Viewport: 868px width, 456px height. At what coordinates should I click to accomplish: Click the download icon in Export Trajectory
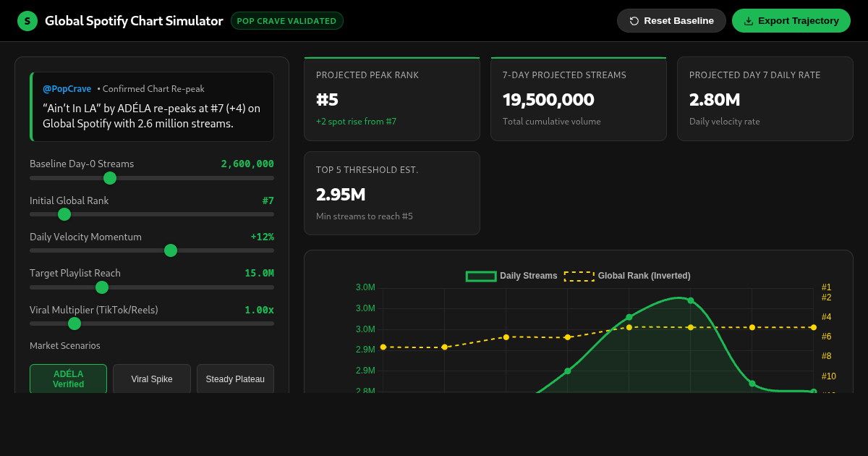click(749, 21)
